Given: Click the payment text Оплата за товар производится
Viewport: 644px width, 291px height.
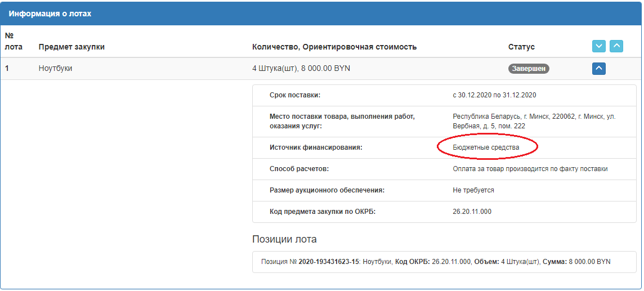Looking at the screenshot, I should pos(530,169).
